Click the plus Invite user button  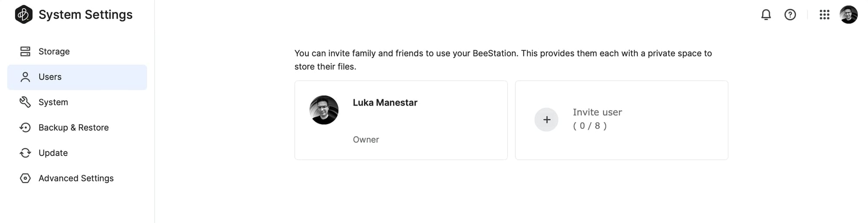[x=546, y=120]
